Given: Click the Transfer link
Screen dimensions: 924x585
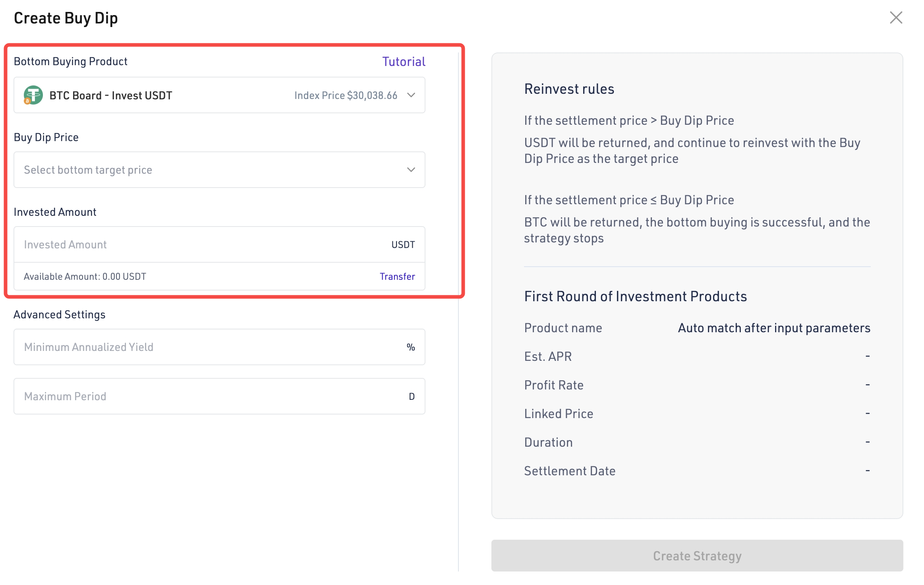Looking at the screenshot, I should tap(397, 277).
